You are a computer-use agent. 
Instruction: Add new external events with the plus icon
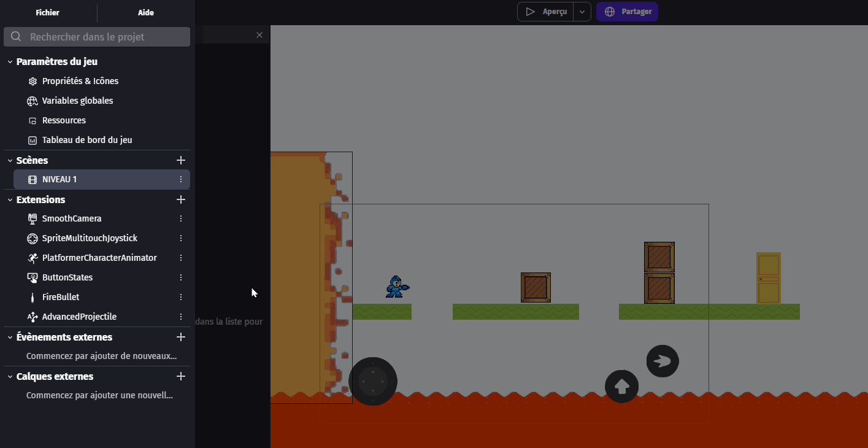[181, 337]
